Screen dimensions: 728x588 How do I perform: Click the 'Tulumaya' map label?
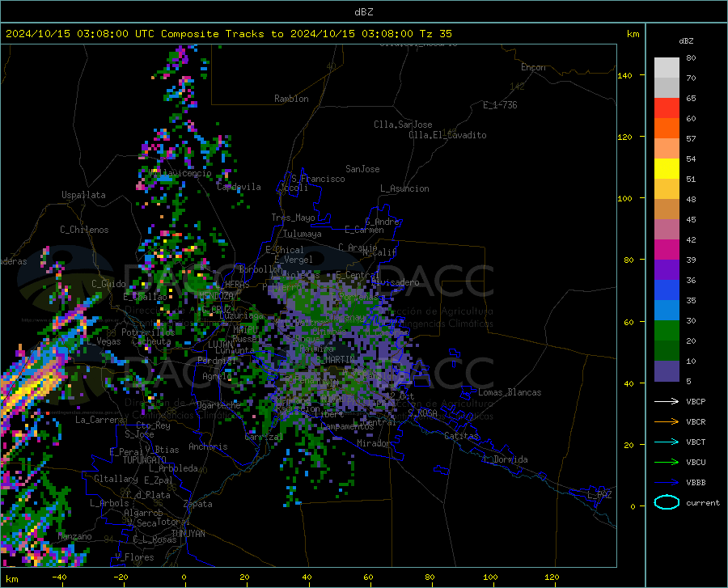click(x=303, y=234)
